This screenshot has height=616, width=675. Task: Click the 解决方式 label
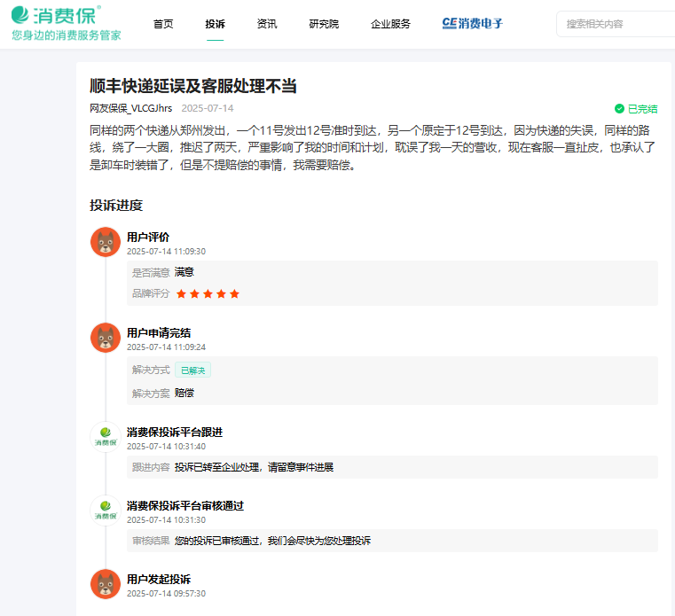[x=151, y=370]
